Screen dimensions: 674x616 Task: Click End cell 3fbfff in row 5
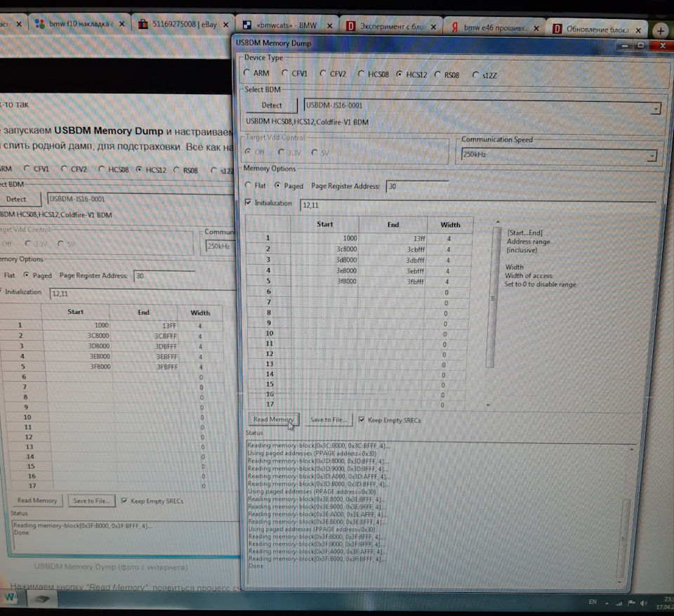coord(393,282)
